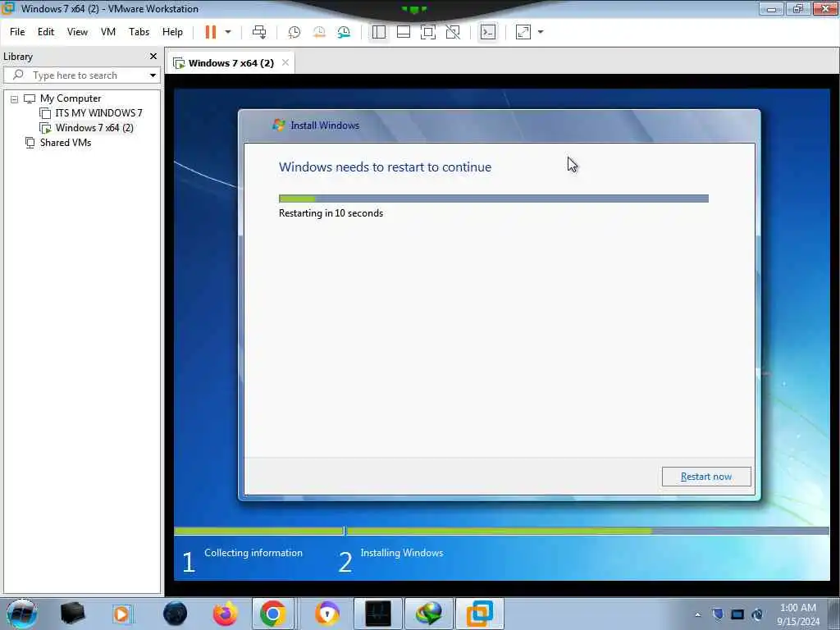
Task: Click the network tray icon
Action: click(737, 614)
